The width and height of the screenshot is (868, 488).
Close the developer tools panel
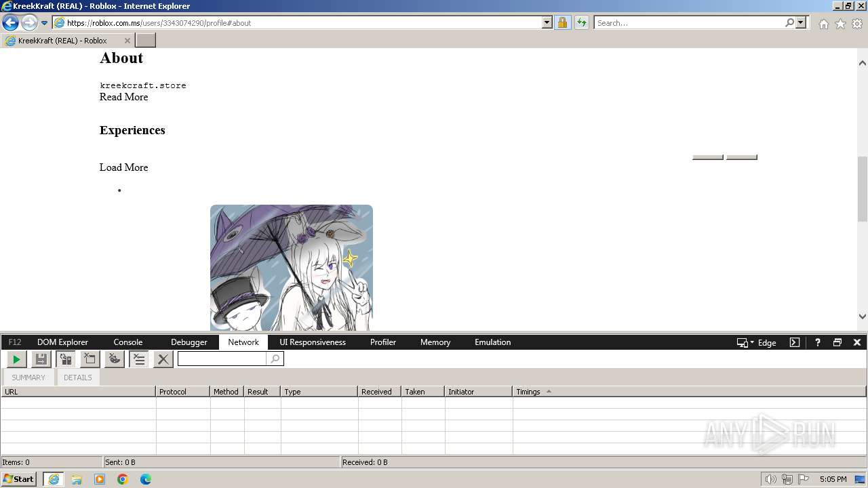[x=857, y=342]
